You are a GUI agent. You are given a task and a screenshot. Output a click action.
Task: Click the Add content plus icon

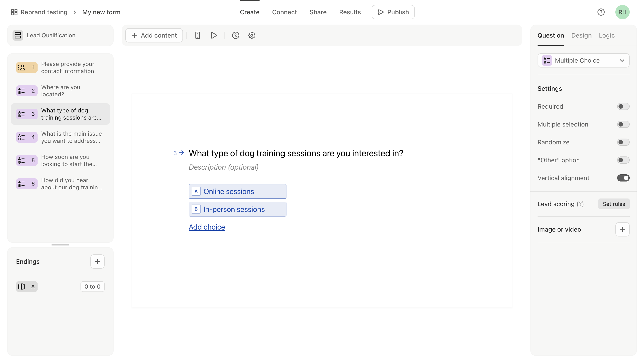tap(134, 35)
